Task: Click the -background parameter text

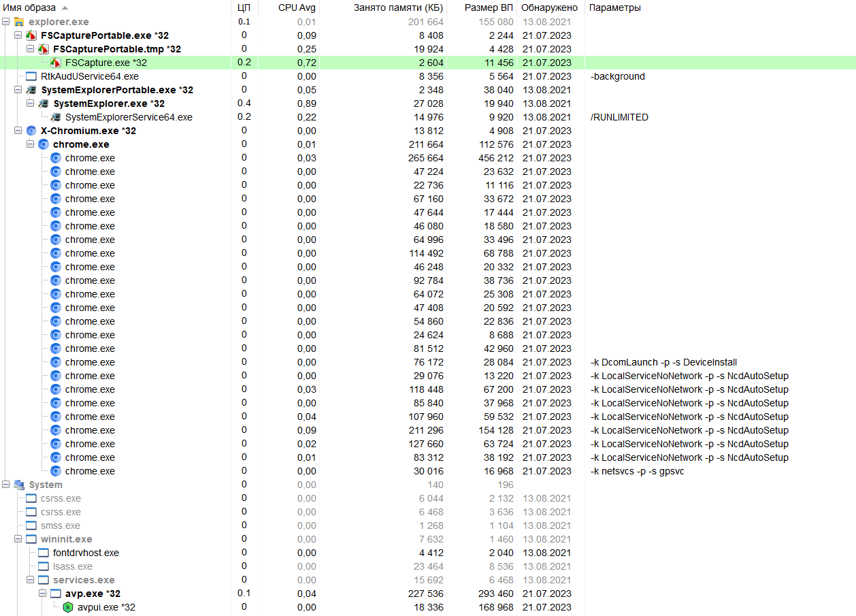Action: (x=617, y=76)
